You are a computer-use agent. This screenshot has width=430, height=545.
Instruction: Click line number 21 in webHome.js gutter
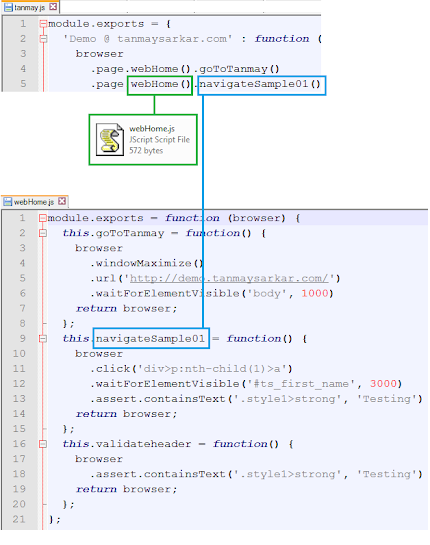(x=19, y=519)
